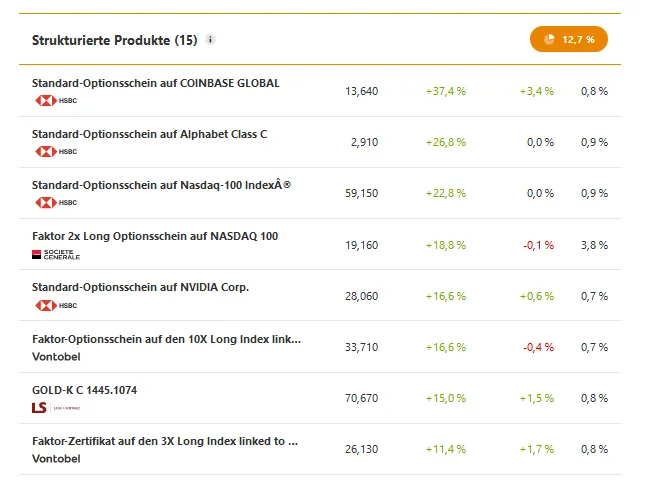Select the -0,4 % daily change value

pyautogui.click(x=539, y=347)
